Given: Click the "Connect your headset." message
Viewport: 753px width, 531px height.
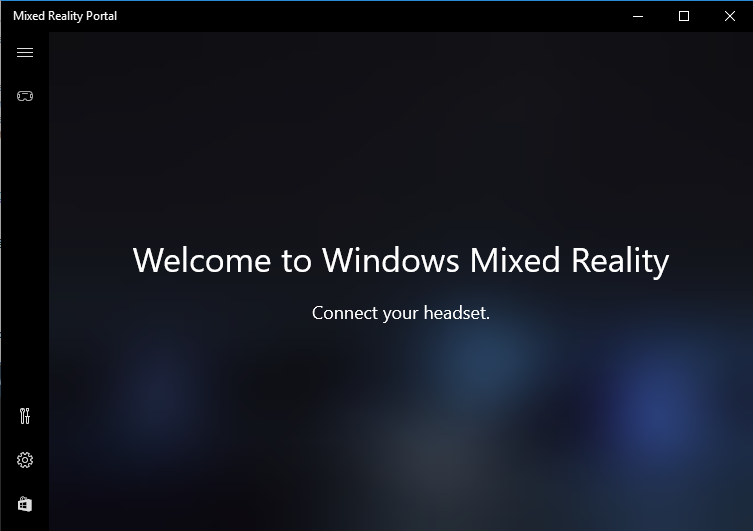Looking at the screenshot, I should [x=400, y=313].
